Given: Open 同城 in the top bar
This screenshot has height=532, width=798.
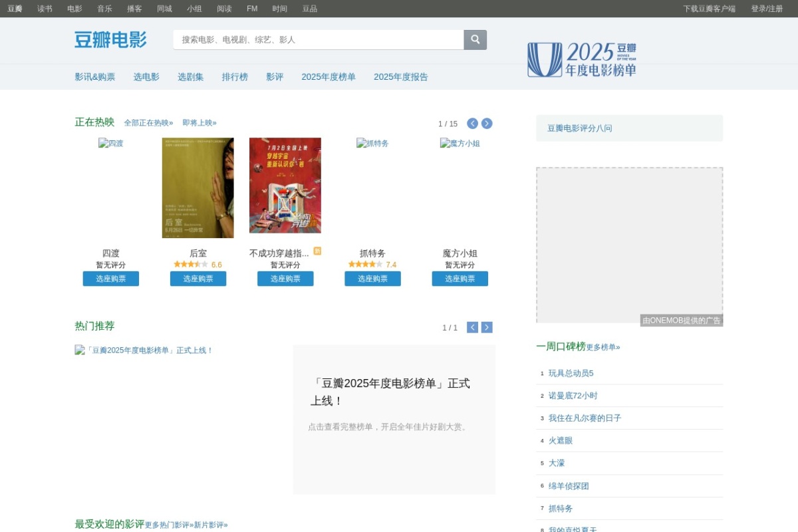Looking at the screenshot, I should (x=164, y=9).
